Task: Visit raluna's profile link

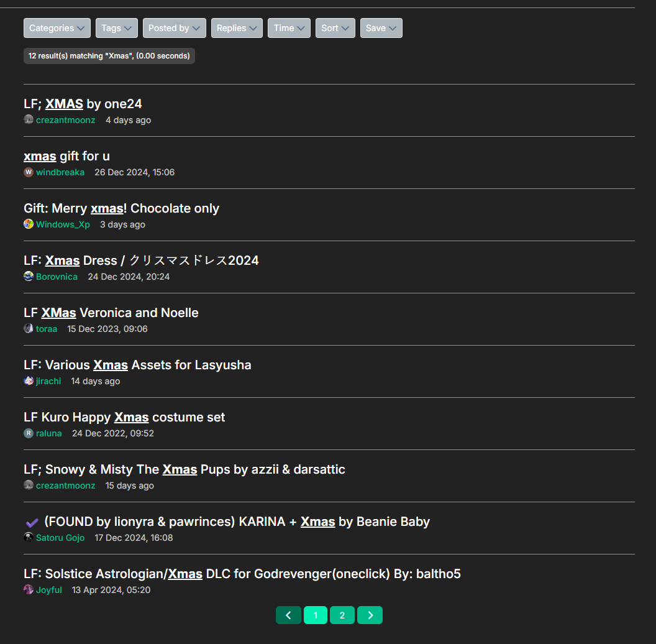Action: pos(49,433)
